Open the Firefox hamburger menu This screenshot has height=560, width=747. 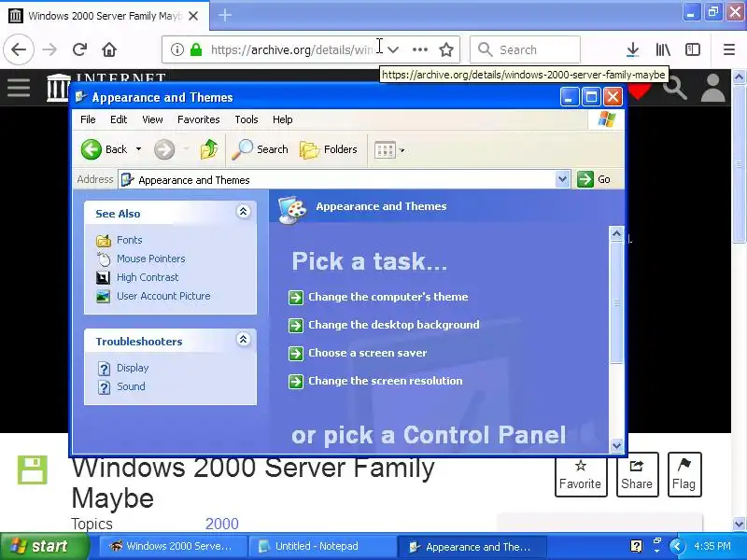coord(729,49)
